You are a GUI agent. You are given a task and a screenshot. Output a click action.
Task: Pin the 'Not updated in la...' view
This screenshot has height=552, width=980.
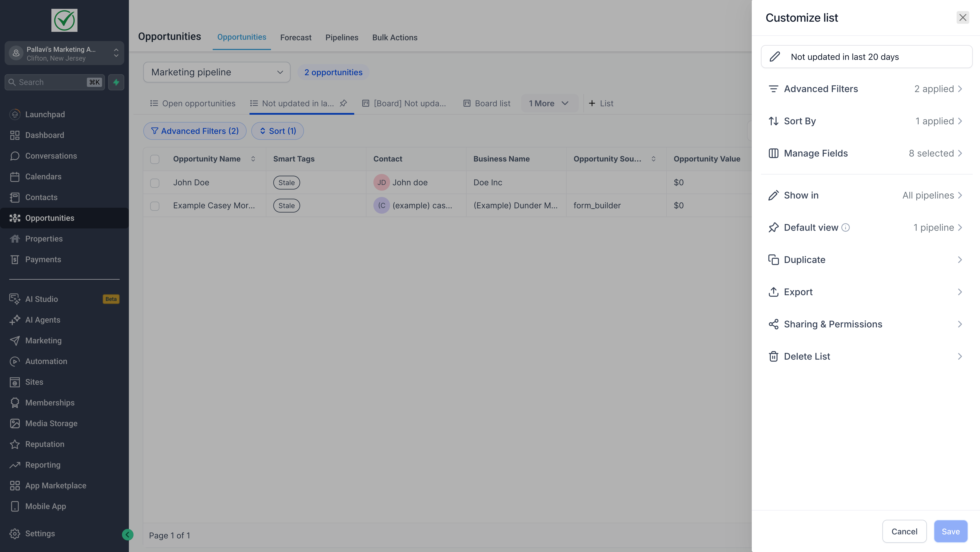[343, 103]
